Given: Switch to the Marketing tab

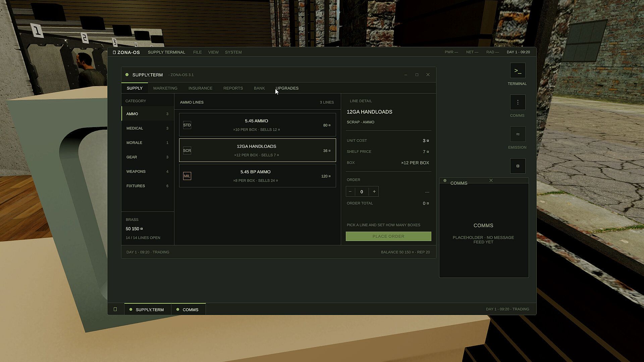Looking at the screenshot, I should click(165, 88).
